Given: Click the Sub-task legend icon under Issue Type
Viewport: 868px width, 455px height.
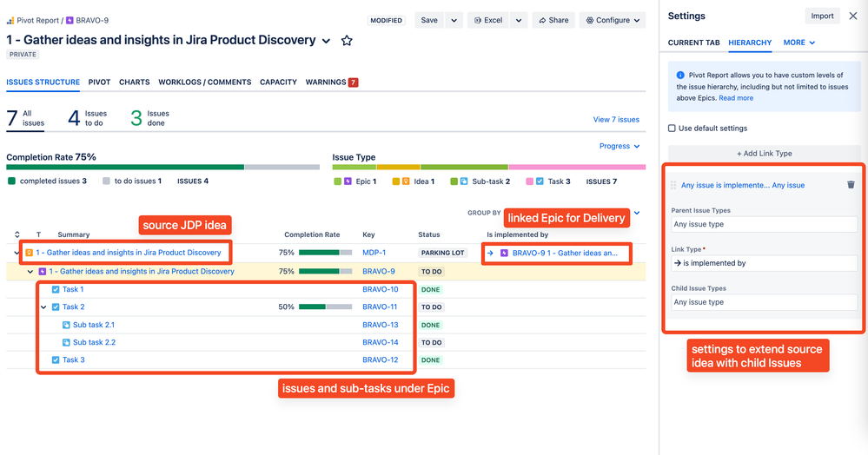Looking at the screenshot, I should tap(464, 181).
